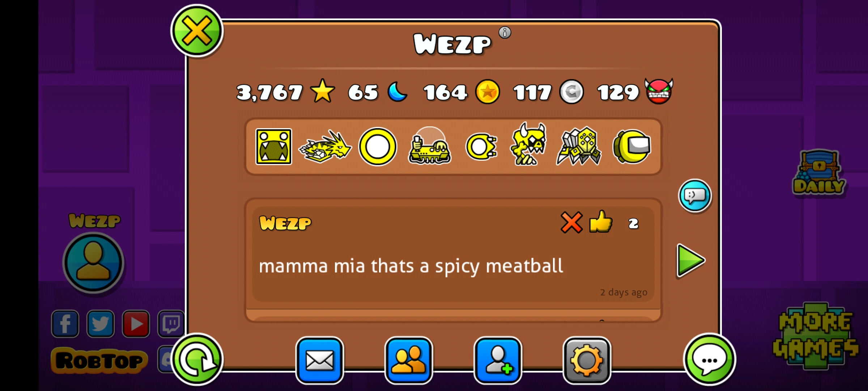Viewport: 868px width, 391px height.
Task: Open the Facebook social link
Action: pyautogui.click(x=65, y=324)
